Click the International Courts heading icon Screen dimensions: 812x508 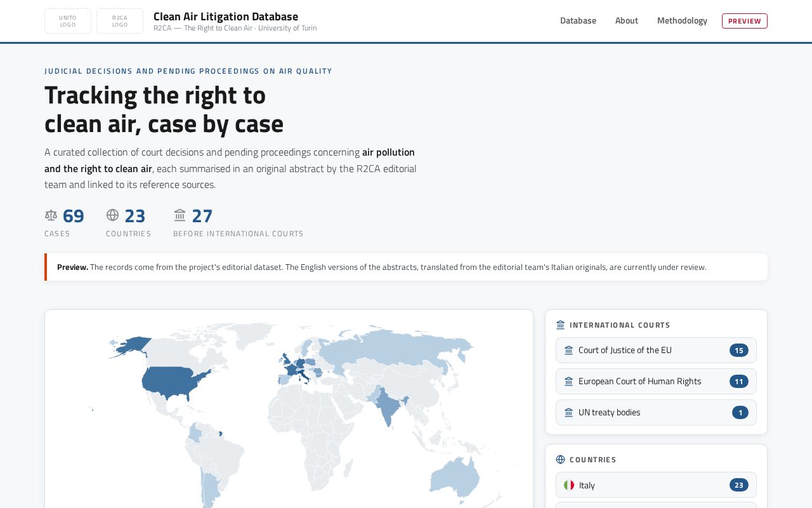[x=560, y=325]
